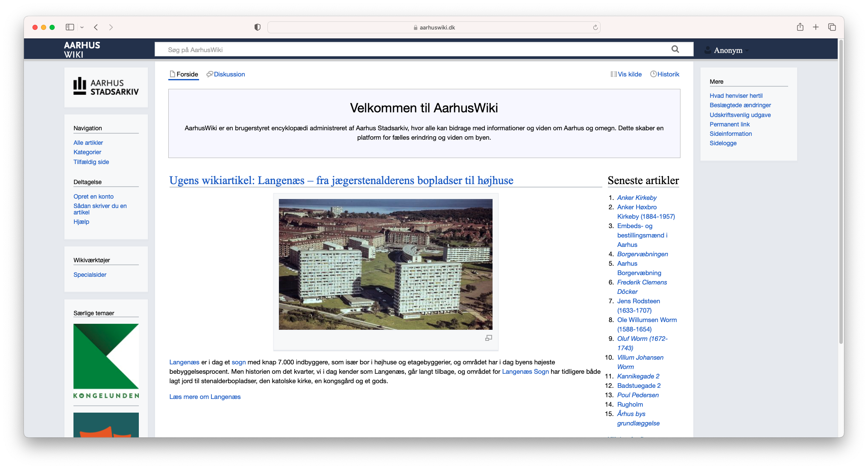
Task: Click Opret en konto
Action: point(94,196)
